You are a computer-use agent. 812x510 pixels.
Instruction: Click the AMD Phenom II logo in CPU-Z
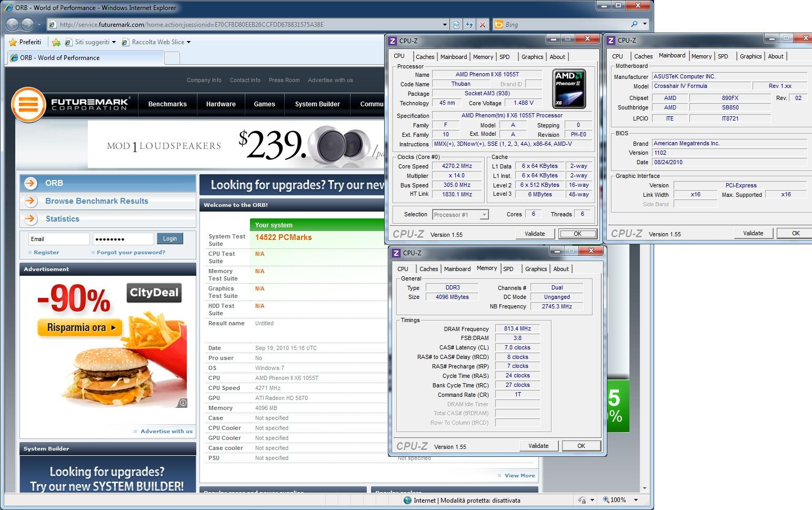pos(569,89)
